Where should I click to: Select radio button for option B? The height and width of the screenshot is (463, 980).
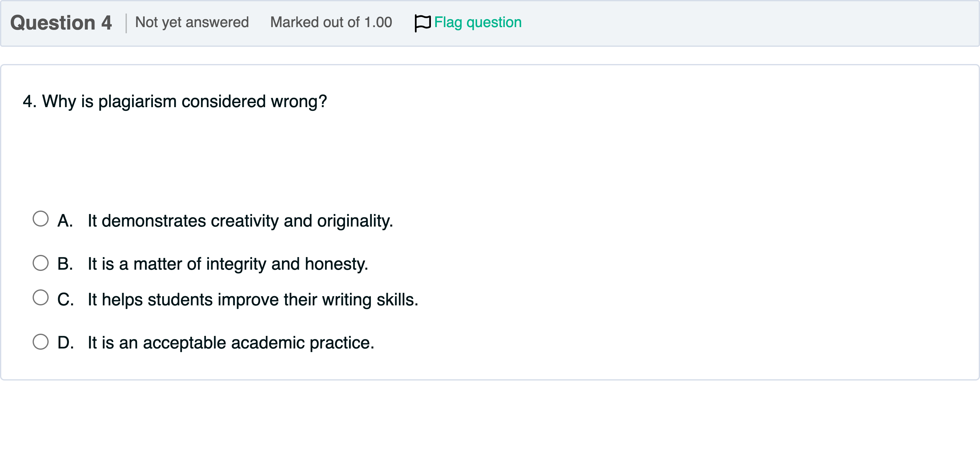(x=41, y=263)
